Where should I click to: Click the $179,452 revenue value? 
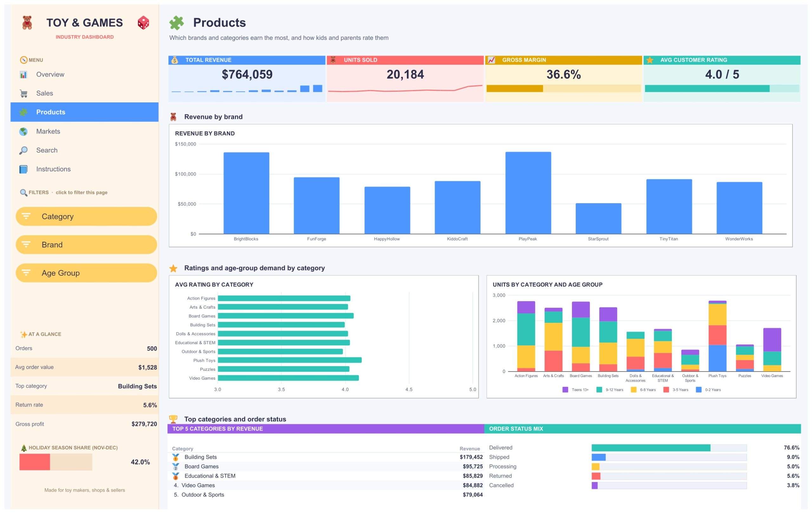point(471,457)
